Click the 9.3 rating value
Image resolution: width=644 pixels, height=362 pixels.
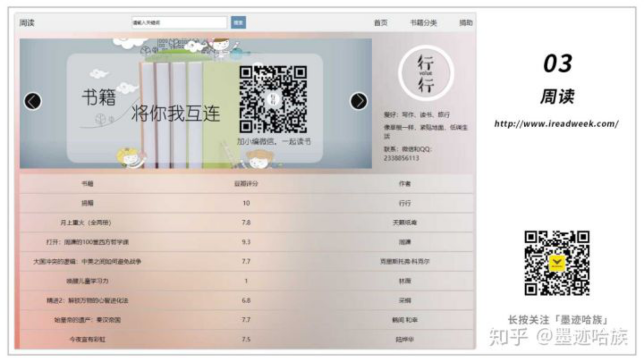pos(246,242)
